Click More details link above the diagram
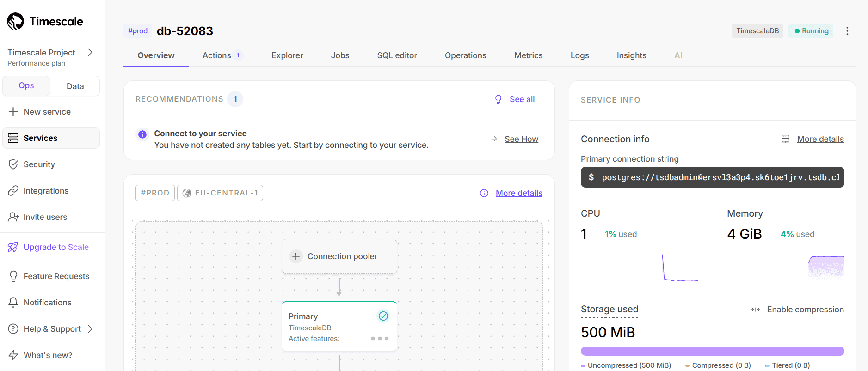The image size is (868, 371). [519, 193]
